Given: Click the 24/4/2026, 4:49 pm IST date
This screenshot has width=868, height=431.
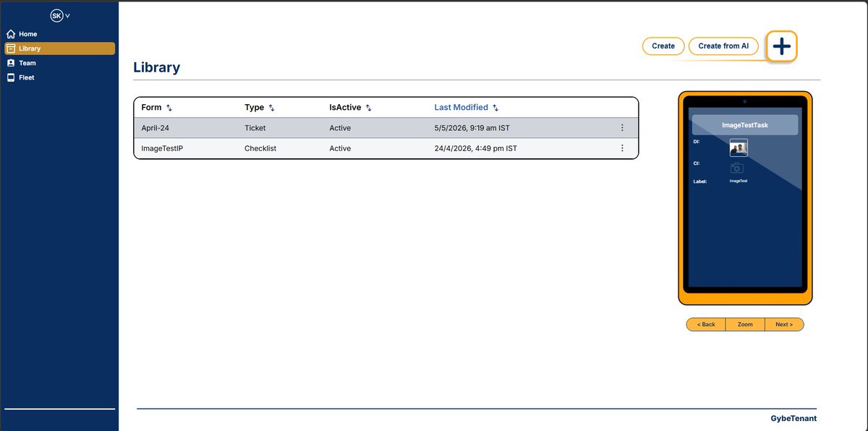Looking at the screenshot, I should tap(475, 148).
